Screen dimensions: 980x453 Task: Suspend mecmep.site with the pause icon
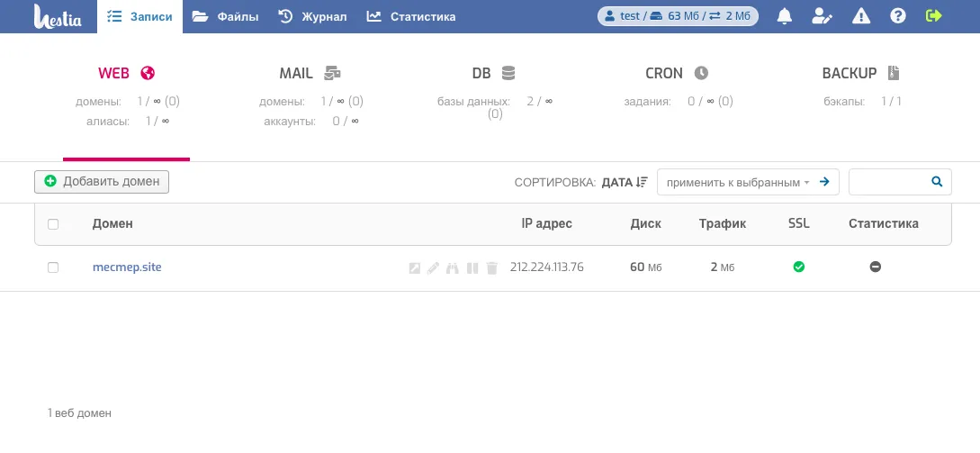[472, 267]
